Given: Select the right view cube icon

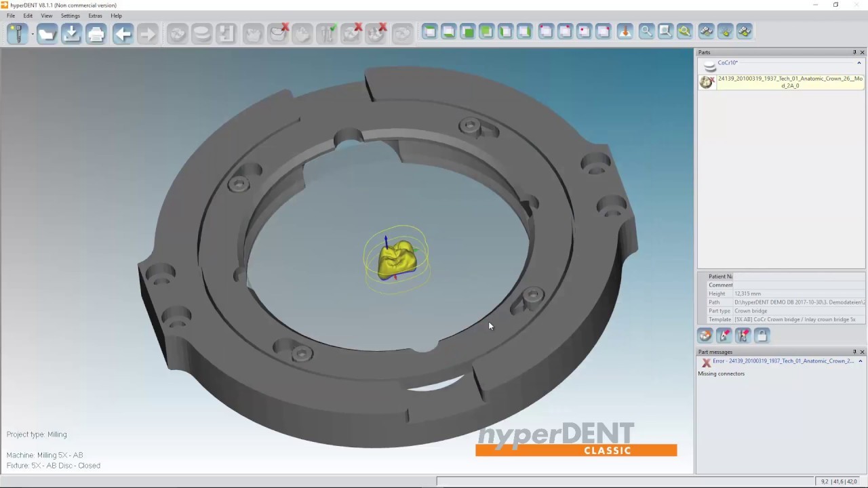Looking at the screenshot, I should click(x=524, y=31).
